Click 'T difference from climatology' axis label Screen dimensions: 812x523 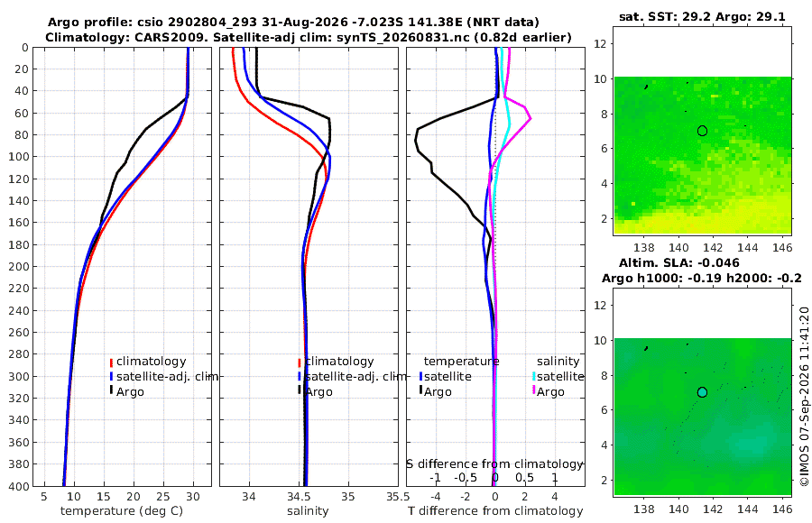coord(495,511)
